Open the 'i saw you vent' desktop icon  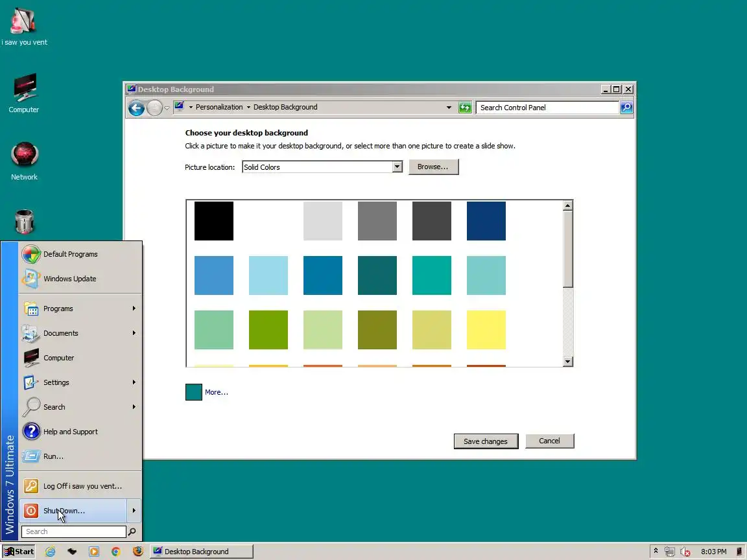coord(23,27)
